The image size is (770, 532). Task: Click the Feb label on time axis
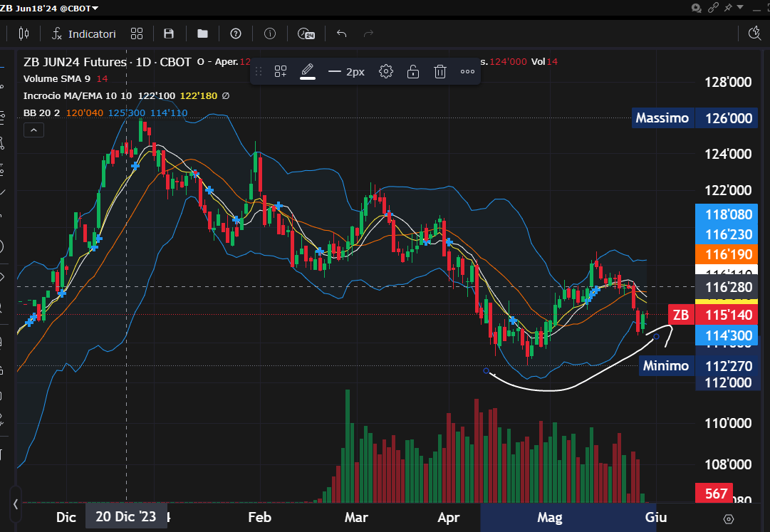[259, 517]
